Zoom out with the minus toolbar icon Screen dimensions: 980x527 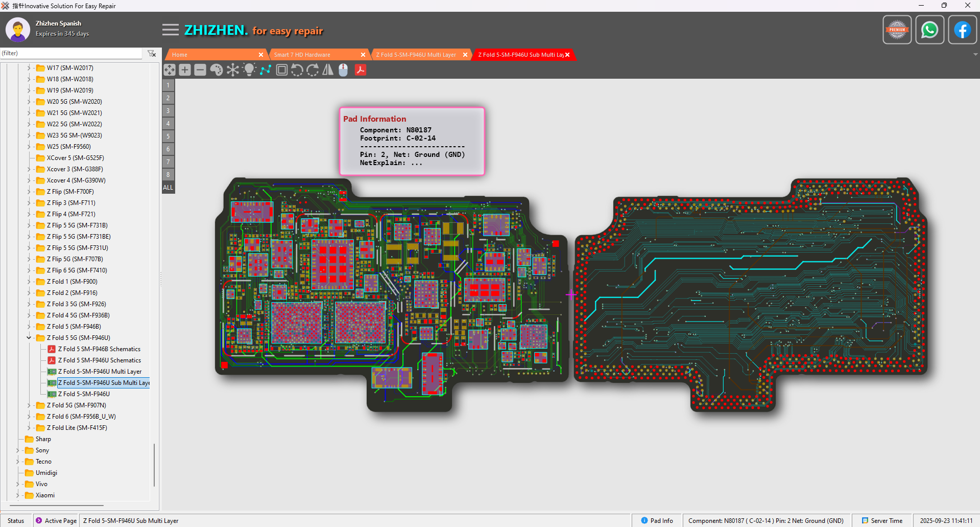tap(200, 70)
